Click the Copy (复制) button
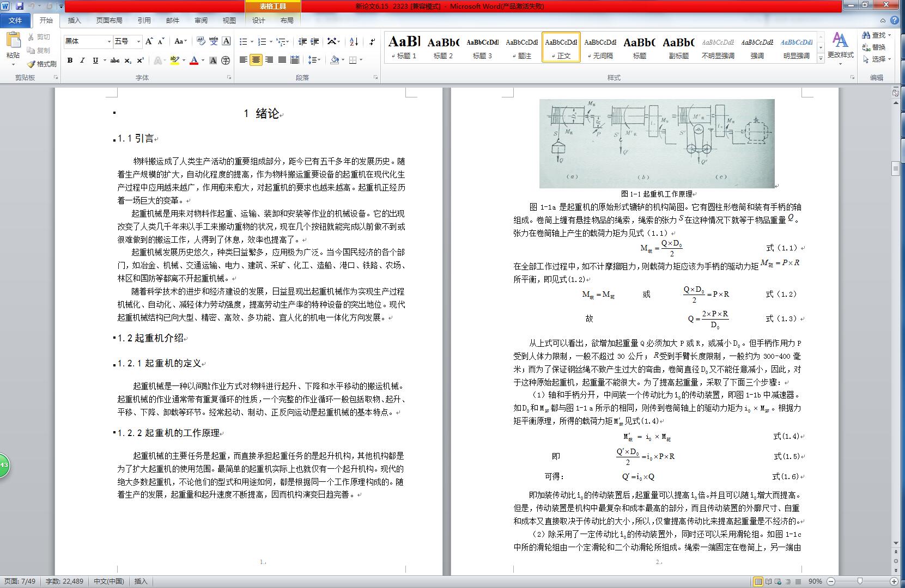The height and width of the screenshot is (588, 905). pyautogui.click(x=39, y=50)
